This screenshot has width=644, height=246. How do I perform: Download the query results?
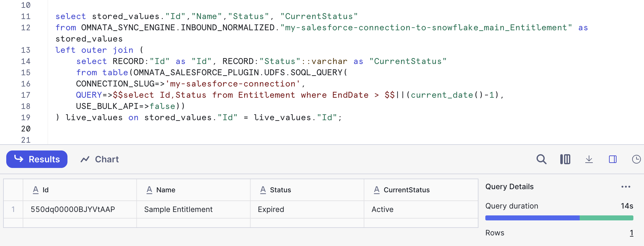[x=589, y=159]
